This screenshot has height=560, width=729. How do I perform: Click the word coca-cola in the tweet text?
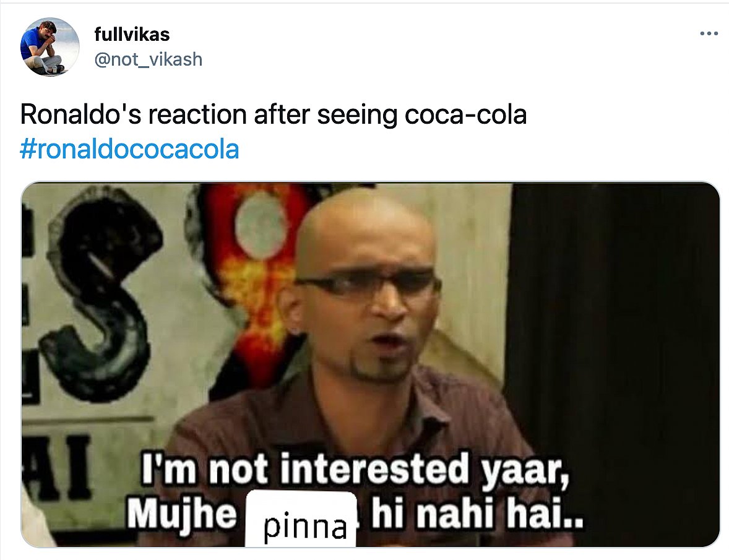[x=465, y=115]
